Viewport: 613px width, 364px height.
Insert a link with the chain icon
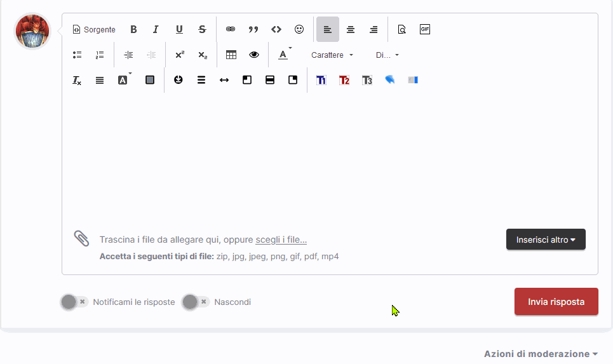231,29
